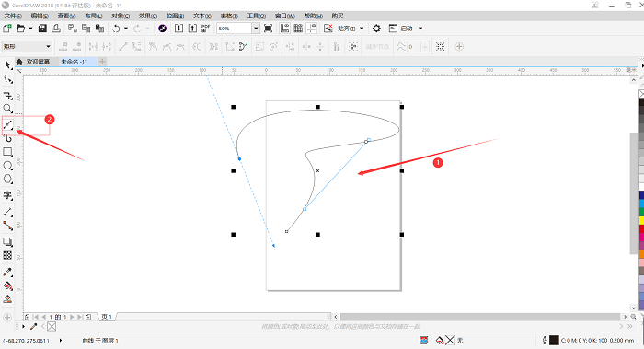This screenshot has height=349, width=644.
Task: Open the 购买 menu item
Action: [x=338, y=16]
